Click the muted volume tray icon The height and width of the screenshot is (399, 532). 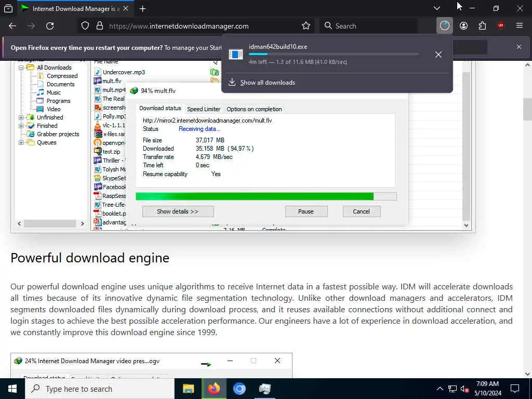465,389
